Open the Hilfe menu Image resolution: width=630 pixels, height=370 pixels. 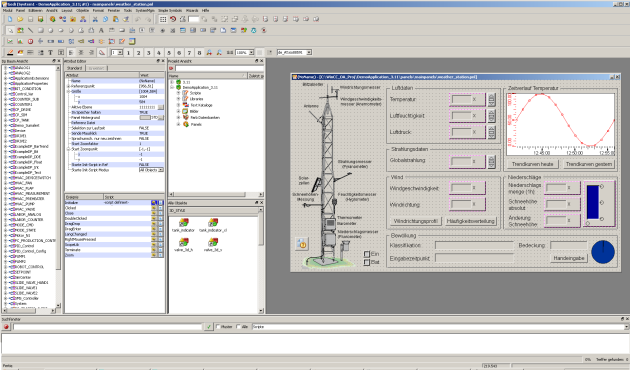point(205,10)
